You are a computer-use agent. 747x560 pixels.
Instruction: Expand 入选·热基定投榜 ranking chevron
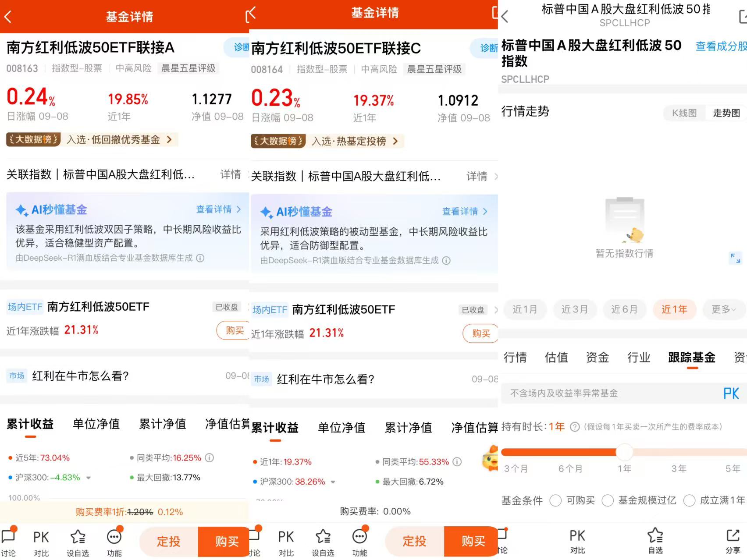395,141
